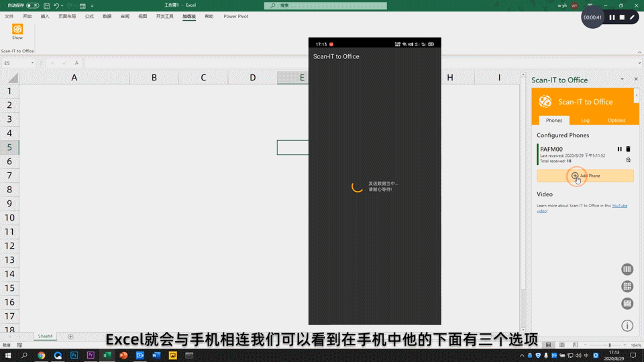
Task: Open the info icon in Scan-IT pane
Action: click(627, 326)
